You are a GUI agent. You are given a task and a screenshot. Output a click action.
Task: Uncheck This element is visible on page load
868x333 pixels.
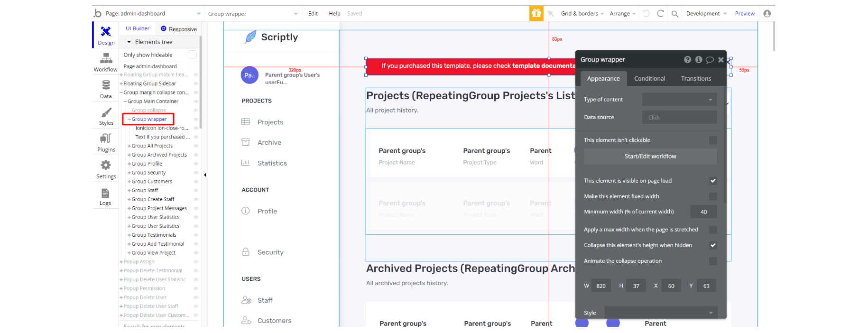(x=713, y=181)
